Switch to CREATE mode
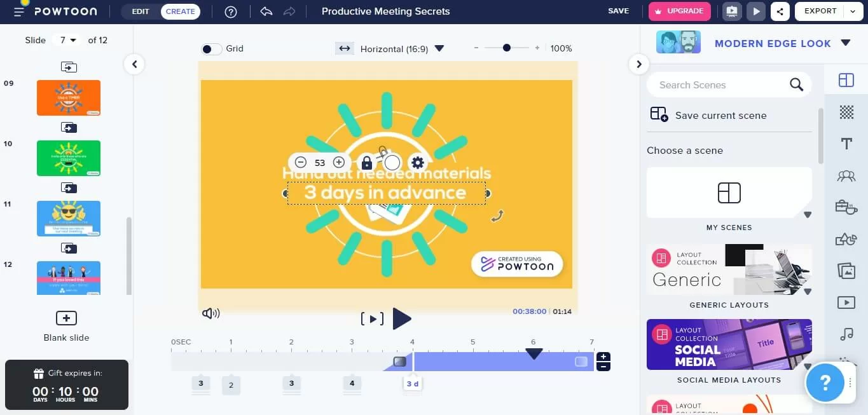Viewport: 868px width, 415px height. click(181, 11)
